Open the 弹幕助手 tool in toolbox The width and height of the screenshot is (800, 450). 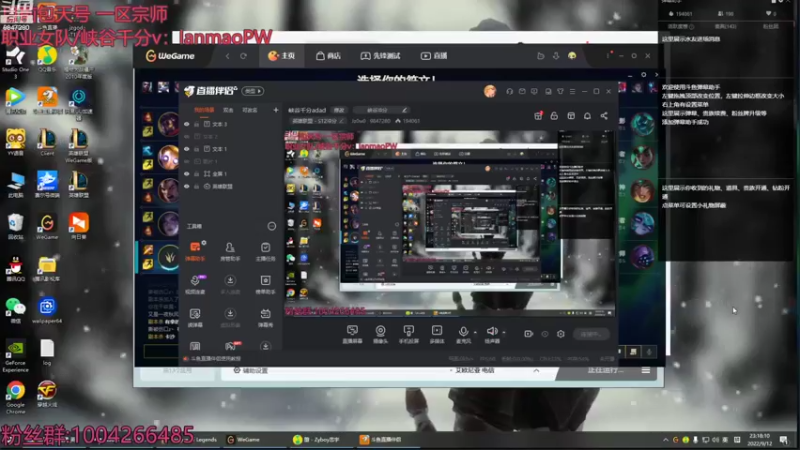[195, 251]
